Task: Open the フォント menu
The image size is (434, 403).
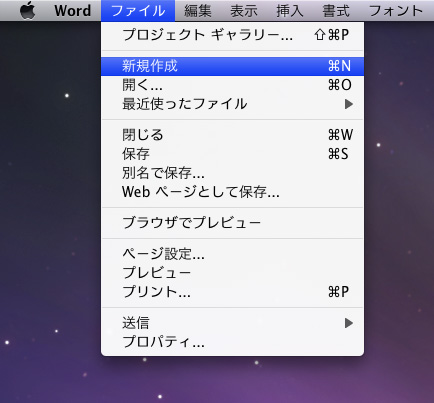Action: (x=396, y=10)
